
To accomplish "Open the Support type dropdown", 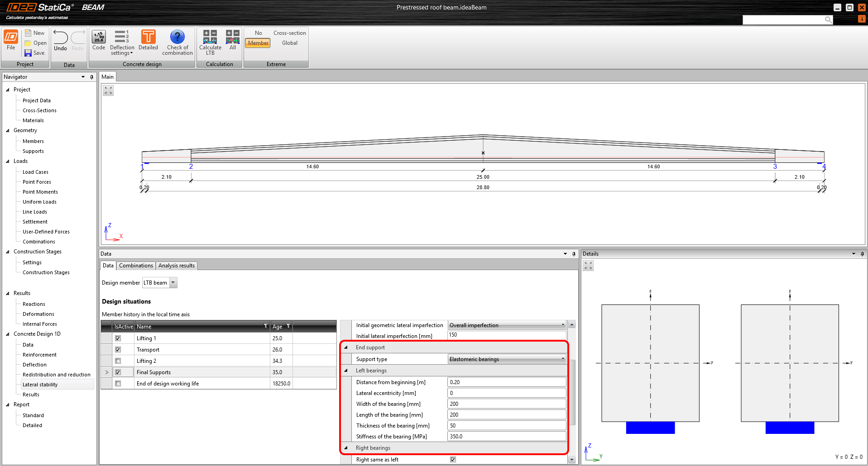I will [562, 359].
